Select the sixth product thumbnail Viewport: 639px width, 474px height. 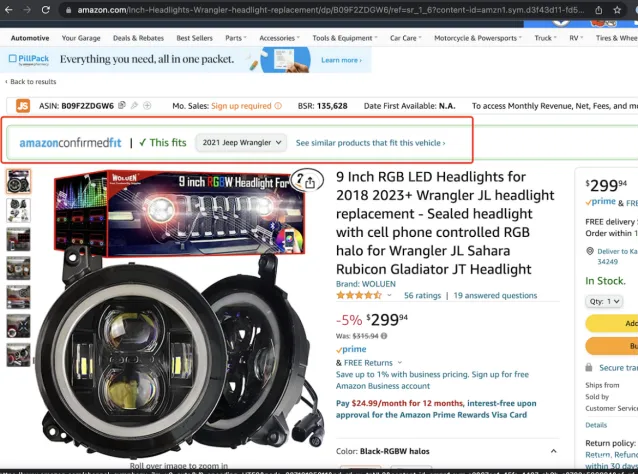18,326
